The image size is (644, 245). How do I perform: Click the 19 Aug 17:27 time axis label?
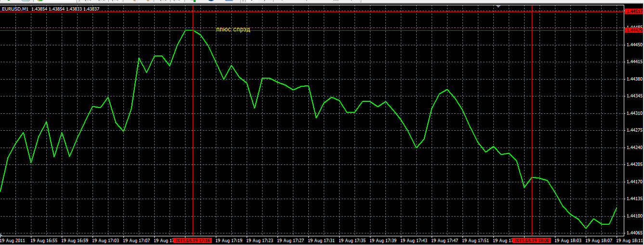click(291, 240)
